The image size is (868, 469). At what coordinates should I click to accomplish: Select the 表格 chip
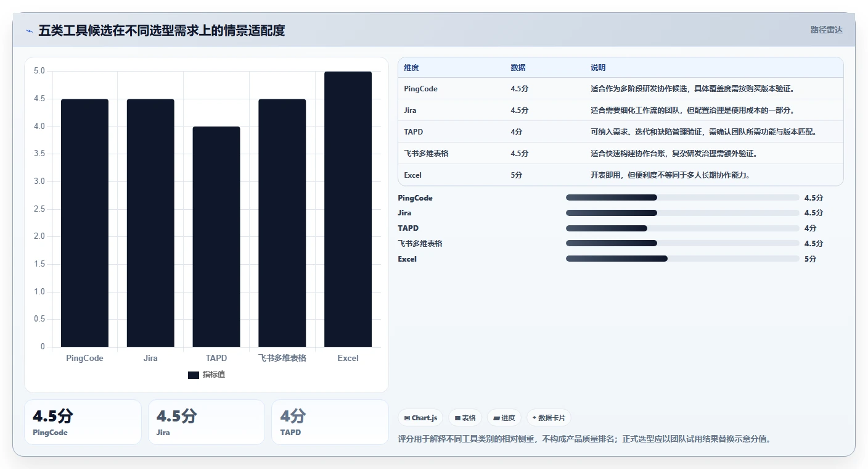pos(465,418)
